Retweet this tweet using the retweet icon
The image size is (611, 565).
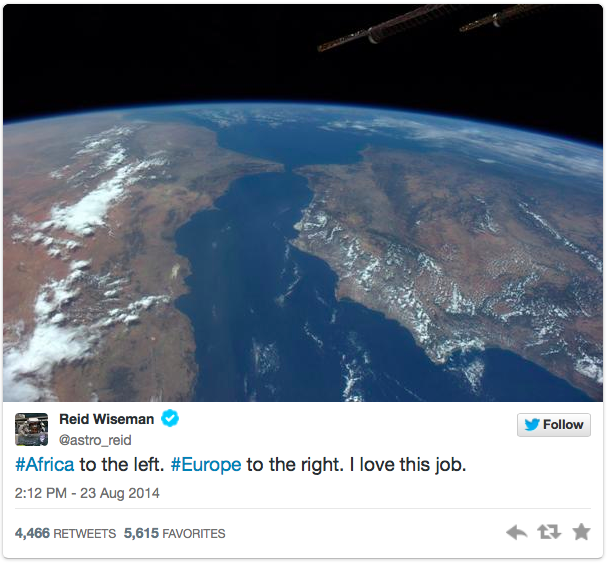point(549,533)
